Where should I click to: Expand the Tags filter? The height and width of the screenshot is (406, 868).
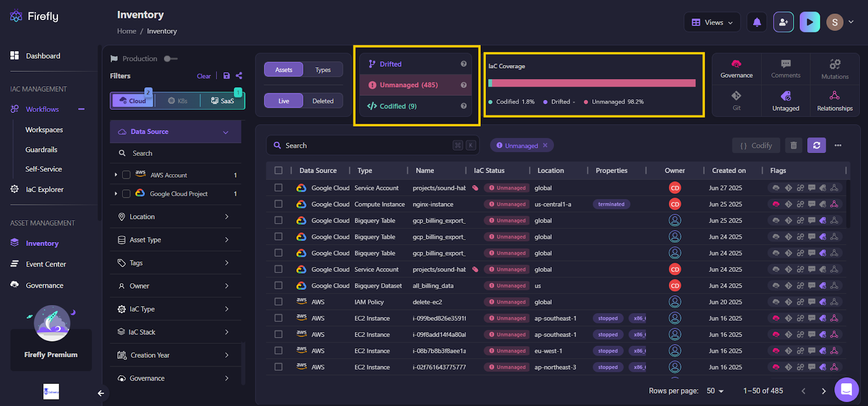click(175, 263)
